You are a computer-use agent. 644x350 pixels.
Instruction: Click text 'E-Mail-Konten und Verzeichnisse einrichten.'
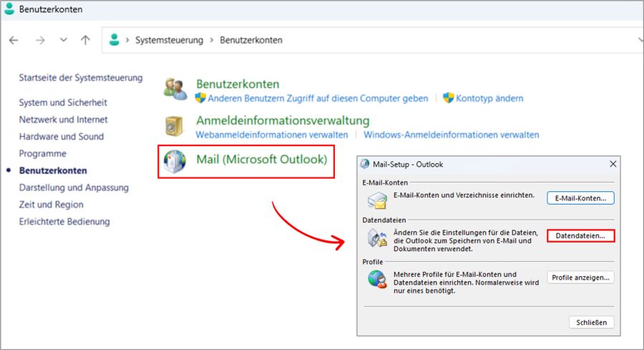(x=464, y=195)
